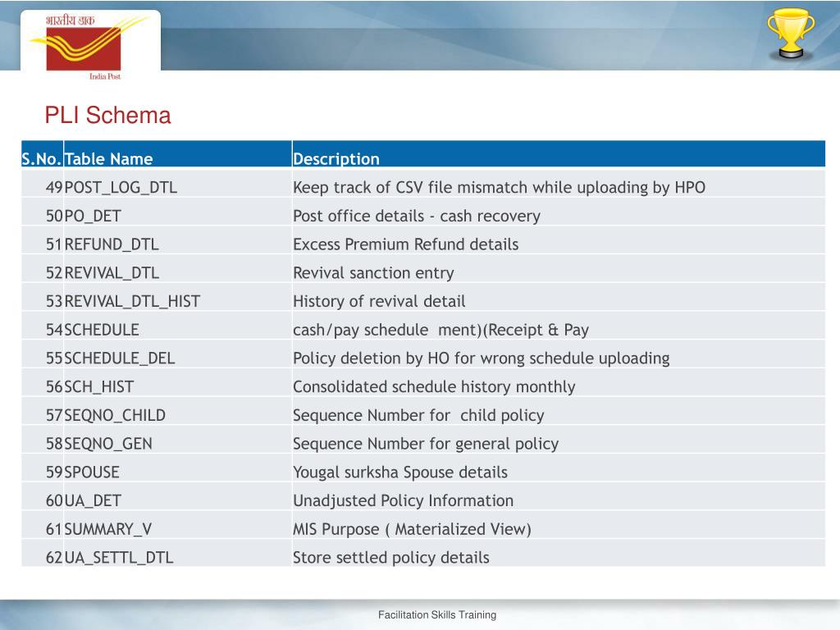The width and height of the screenshot is (840, 630).
Task: Click serial number 51
Action: click(x=54, y=244)
